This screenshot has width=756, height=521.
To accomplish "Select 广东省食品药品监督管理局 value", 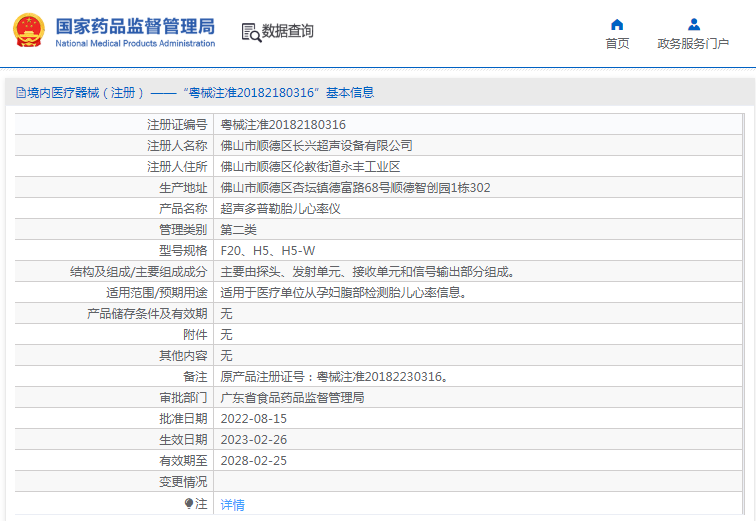I will pyautogui.click(x=293, y=398).
